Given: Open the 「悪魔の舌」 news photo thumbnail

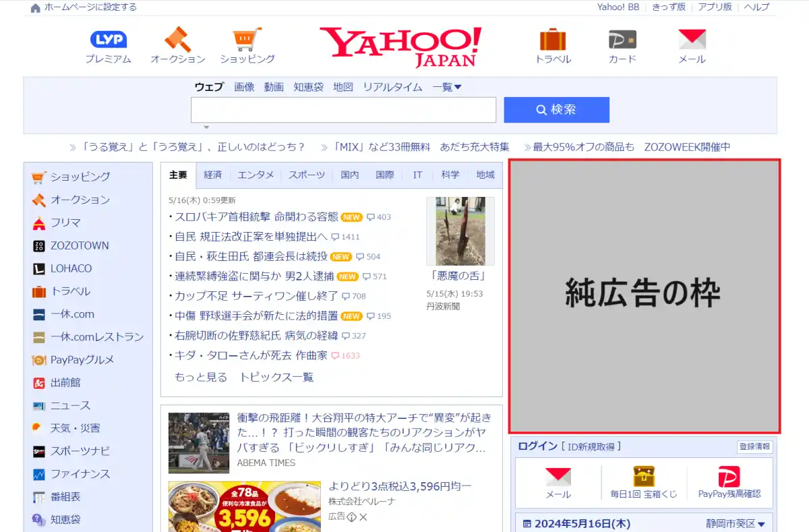Looking at the screenshot, I should [x=460, y=231].
